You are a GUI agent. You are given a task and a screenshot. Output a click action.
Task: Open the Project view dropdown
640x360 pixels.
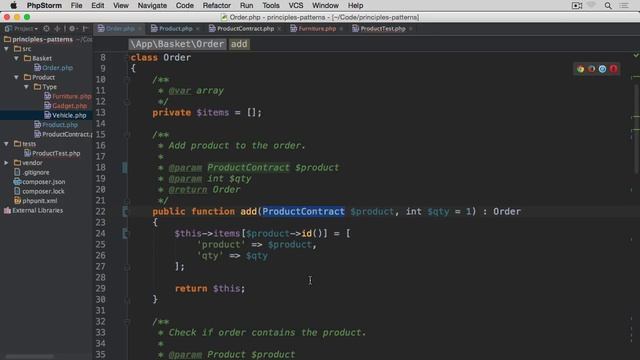click(x=22, y=29)
